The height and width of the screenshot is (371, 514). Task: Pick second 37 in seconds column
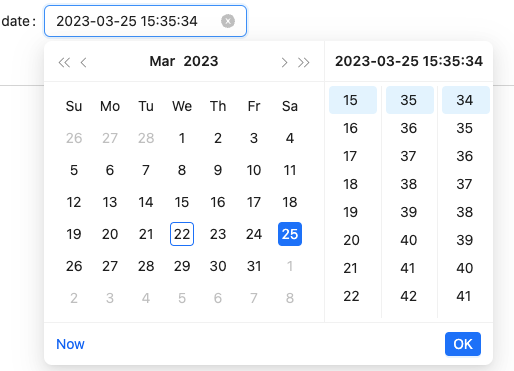pos(466,184)
